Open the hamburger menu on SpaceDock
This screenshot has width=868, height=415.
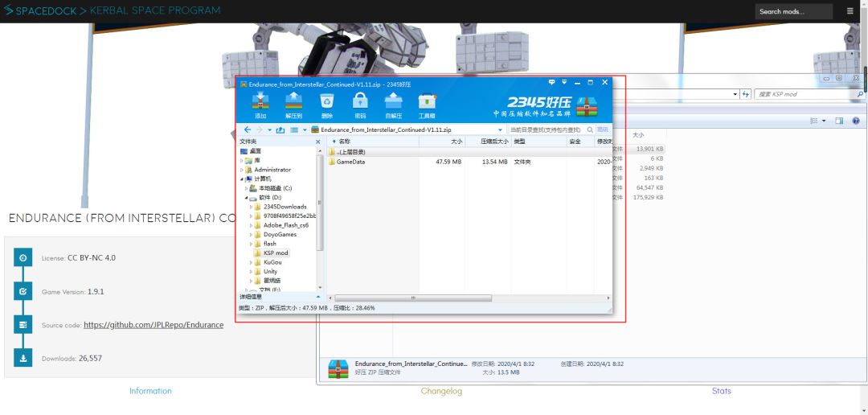(850, 11)
